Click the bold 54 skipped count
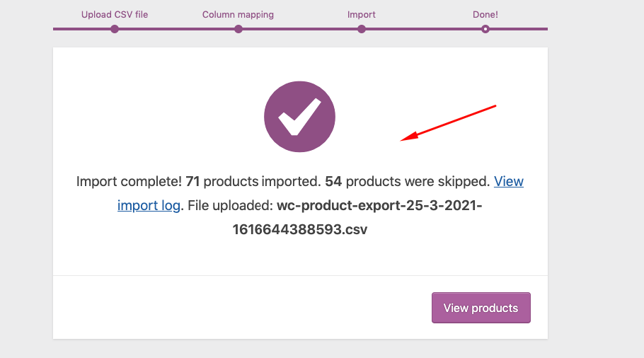The height and width of the screenshot is (358, 644). (x=333, y=181)
